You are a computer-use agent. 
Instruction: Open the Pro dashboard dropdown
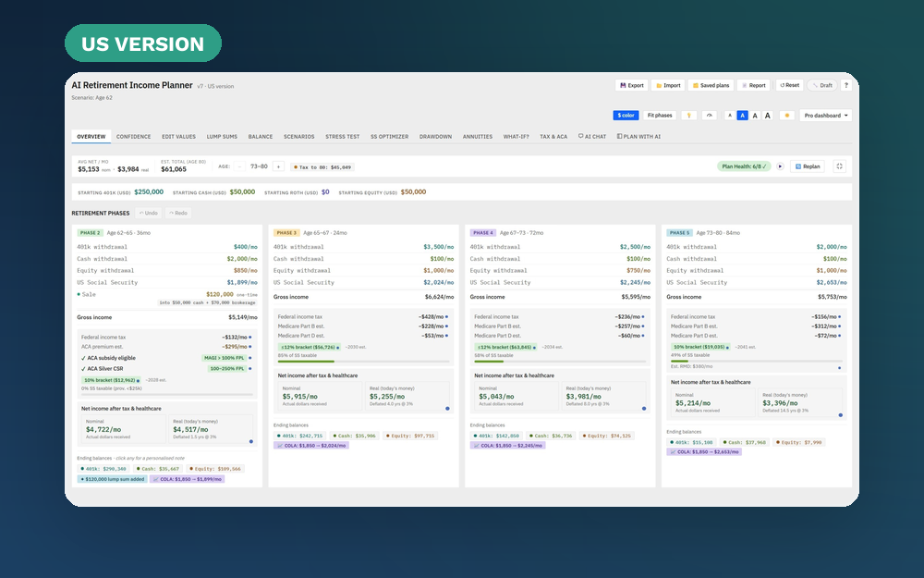point(825,116)
